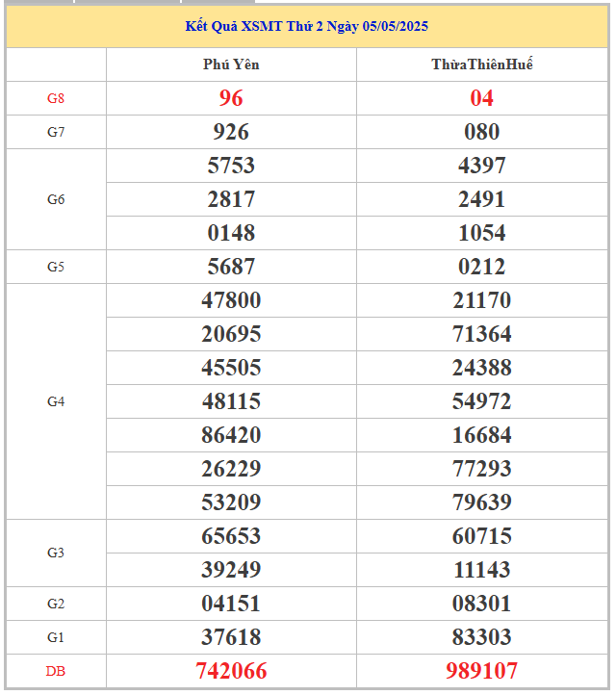
Task: Select the special prize 742066
Action: click(231, 671)
